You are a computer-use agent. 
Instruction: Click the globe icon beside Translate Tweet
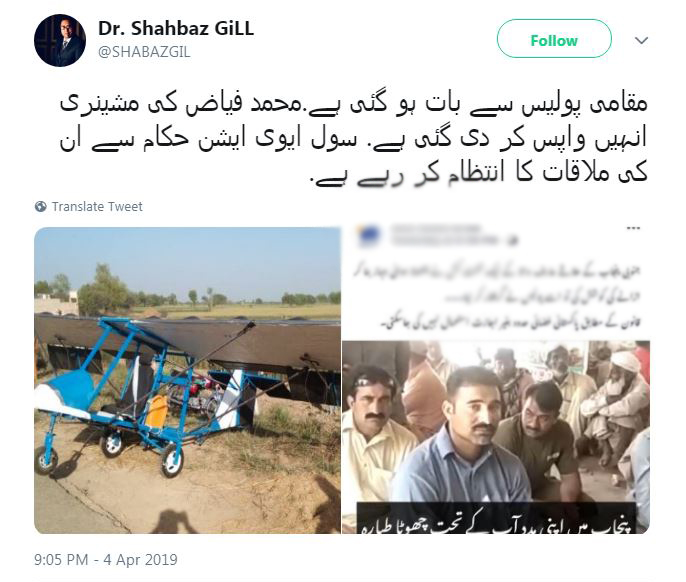tap(41, 207)
